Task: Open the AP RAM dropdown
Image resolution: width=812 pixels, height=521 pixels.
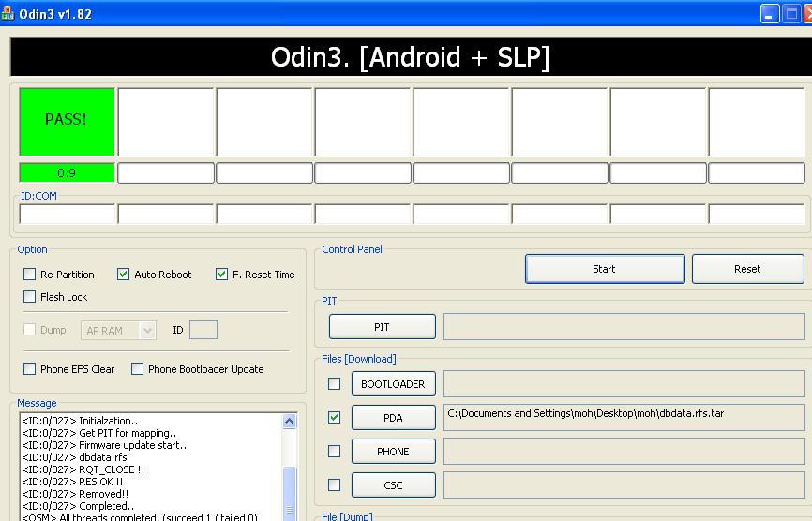Action: click(x=118, y=330)
